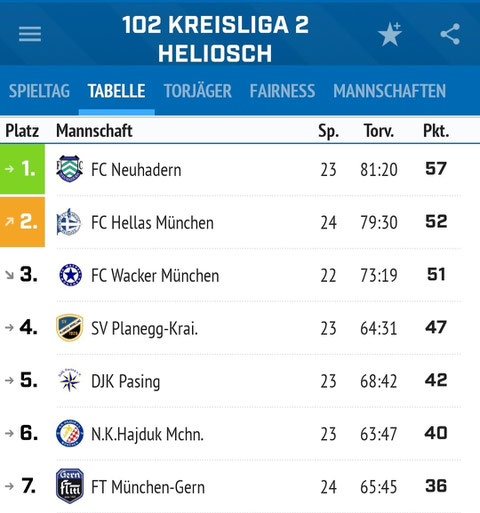Open the hamburger menu
Screen dimensions: 480x513
(x=30, y=34)
